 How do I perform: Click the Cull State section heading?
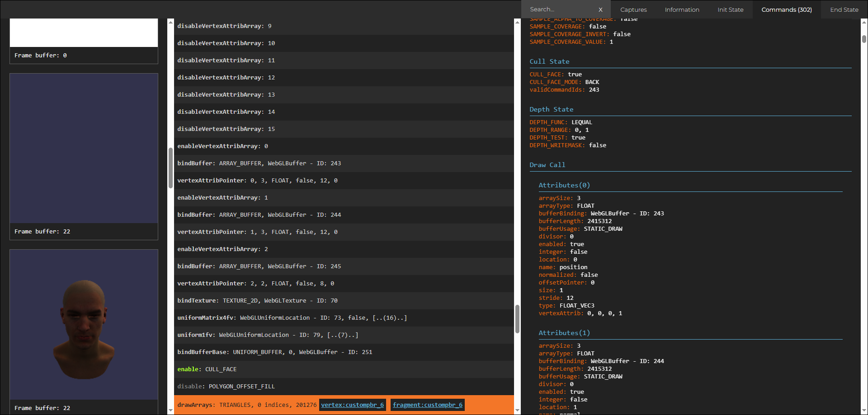(x=549, y=61)
